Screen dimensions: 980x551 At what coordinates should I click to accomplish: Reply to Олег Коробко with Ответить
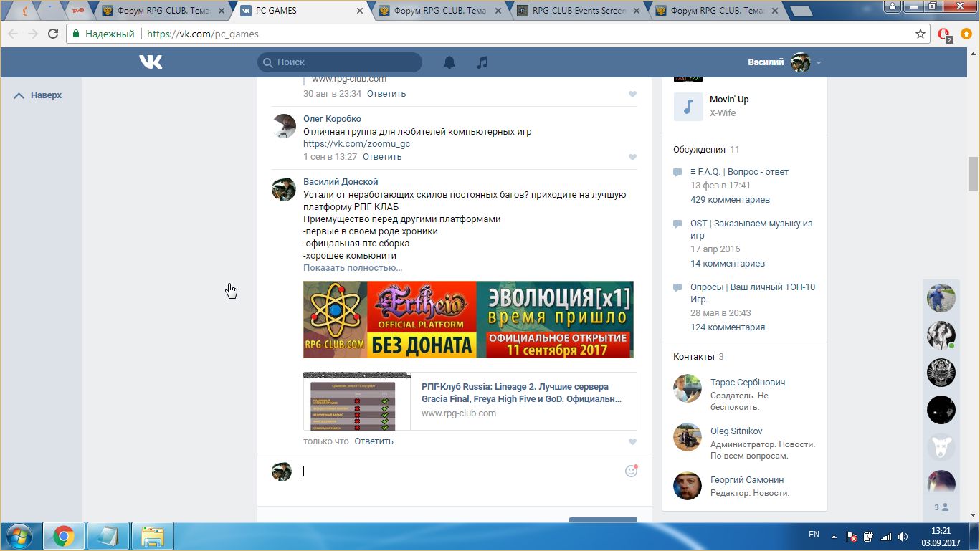(382, 157)
